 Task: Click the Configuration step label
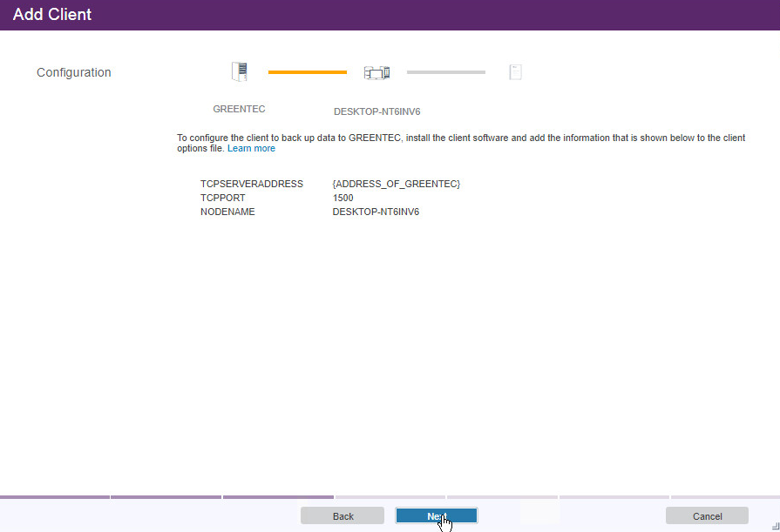(x=74, y=73)
